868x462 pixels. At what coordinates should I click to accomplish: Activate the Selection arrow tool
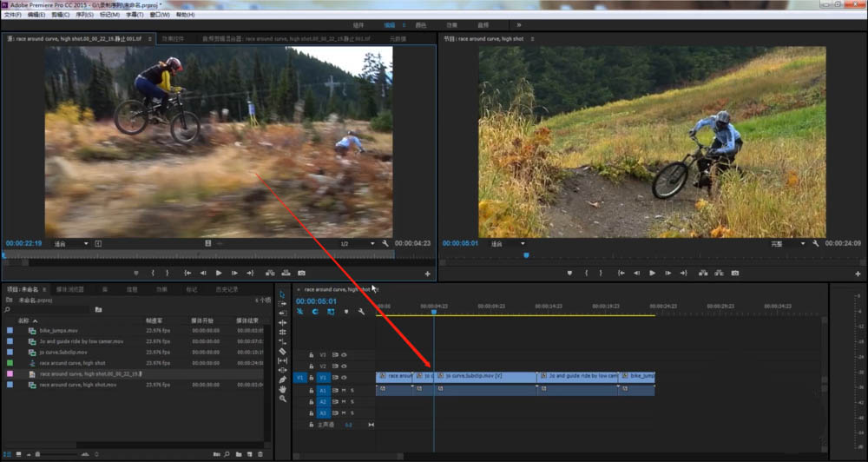tap(283, 294)
